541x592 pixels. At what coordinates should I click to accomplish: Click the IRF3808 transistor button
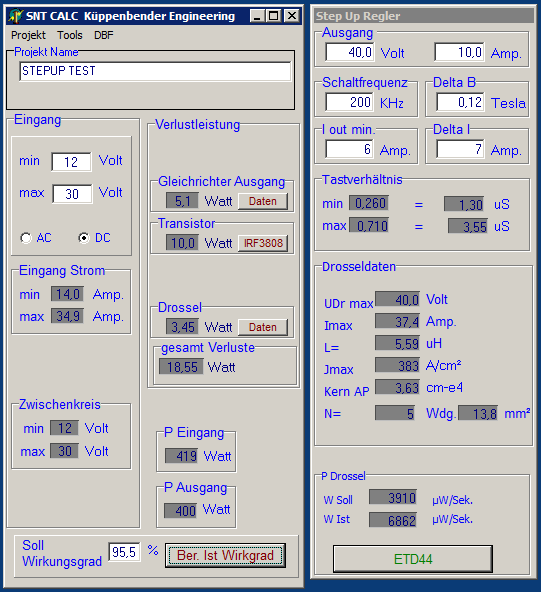click(x=263, y=243)
